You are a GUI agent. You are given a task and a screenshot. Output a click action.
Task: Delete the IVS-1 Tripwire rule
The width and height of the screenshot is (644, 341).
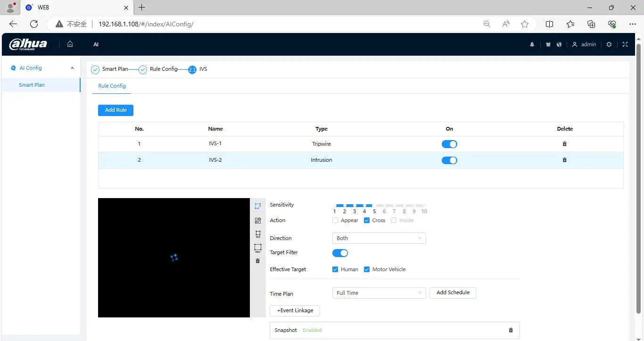pos(564,144)
